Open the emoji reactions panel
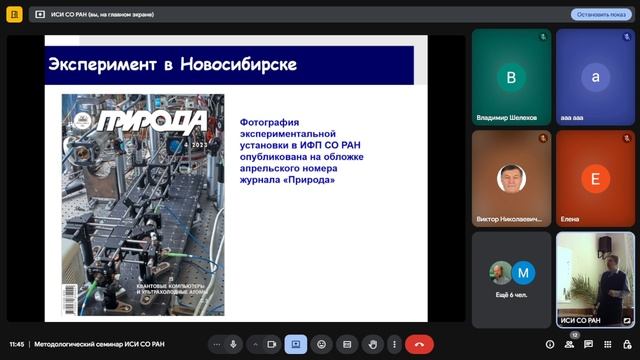The width and height of the screenshot is (640, 360). coord(322,344)
